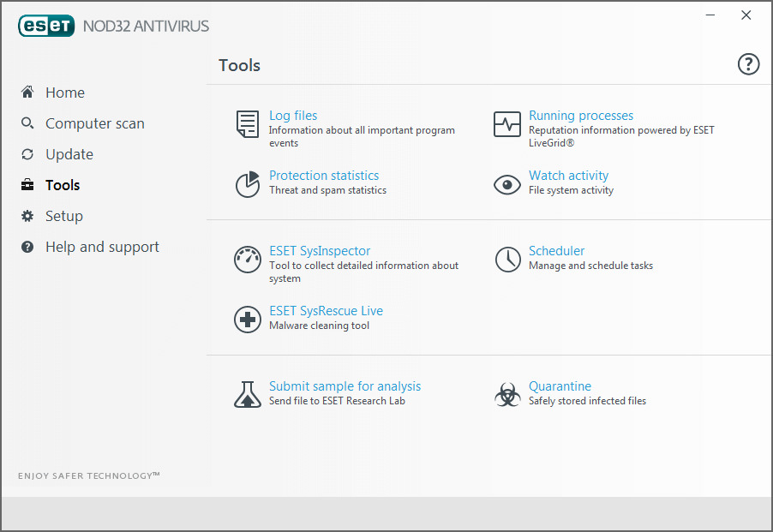The height and width of the screenshot is (532, 773).
Task: Open the Computer scan section
Action: (95, 123)
